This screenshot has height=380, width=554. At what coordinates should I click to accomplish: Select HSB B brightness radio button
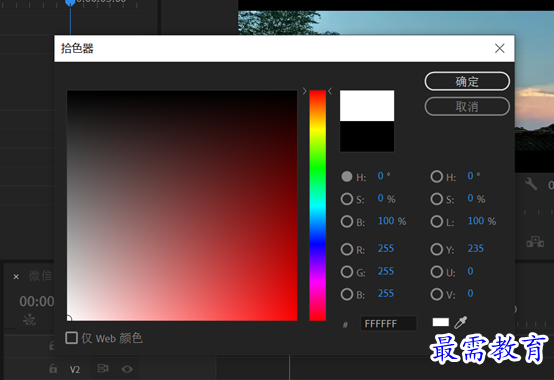click(347, 222)
